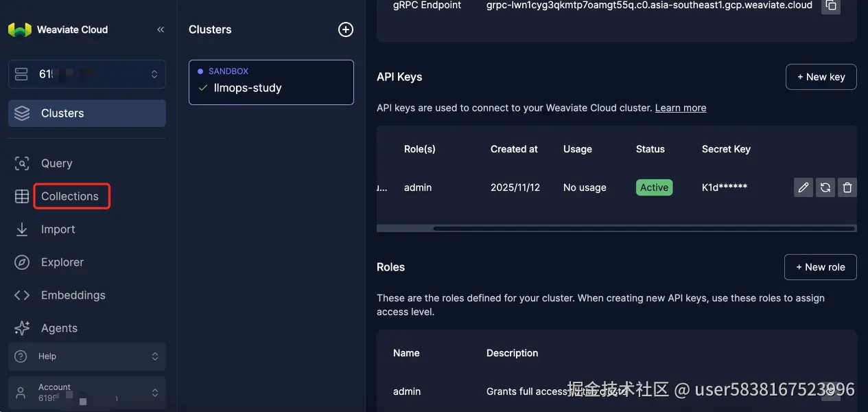Add a new cluster with plus icon

pos(346,30)
